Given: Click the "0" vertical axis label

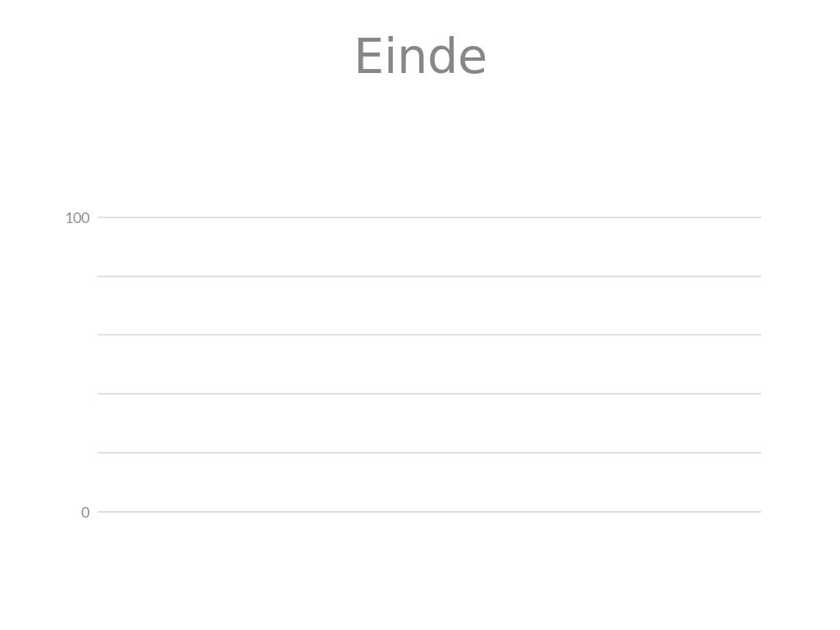Looking at the screenshot, I should (x=85, y=513).
